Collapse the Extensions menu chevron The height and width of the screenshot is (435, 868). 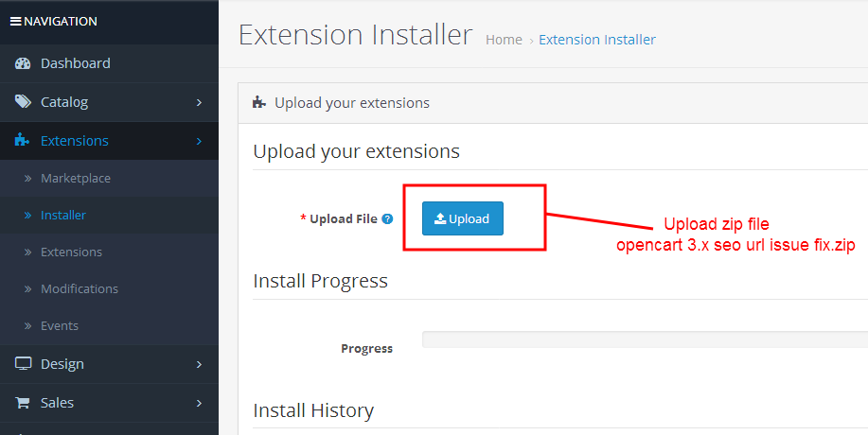click(x=200, y=141)
